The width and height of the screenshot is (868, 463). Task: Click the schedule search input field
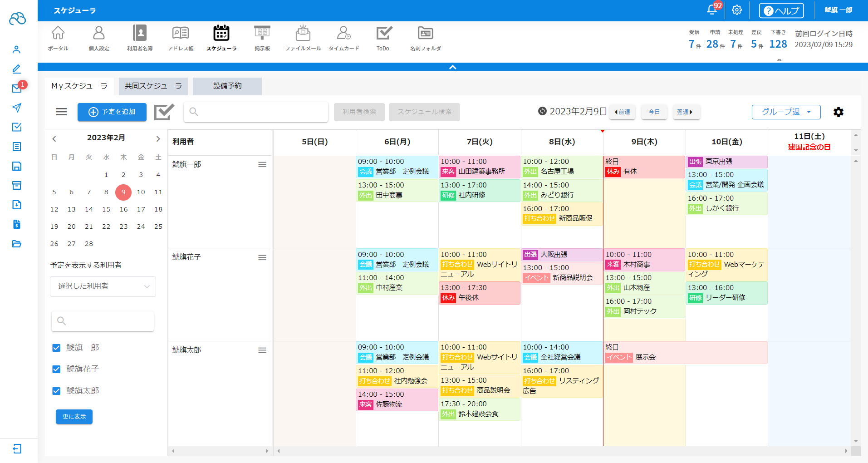tap(256, 112)
